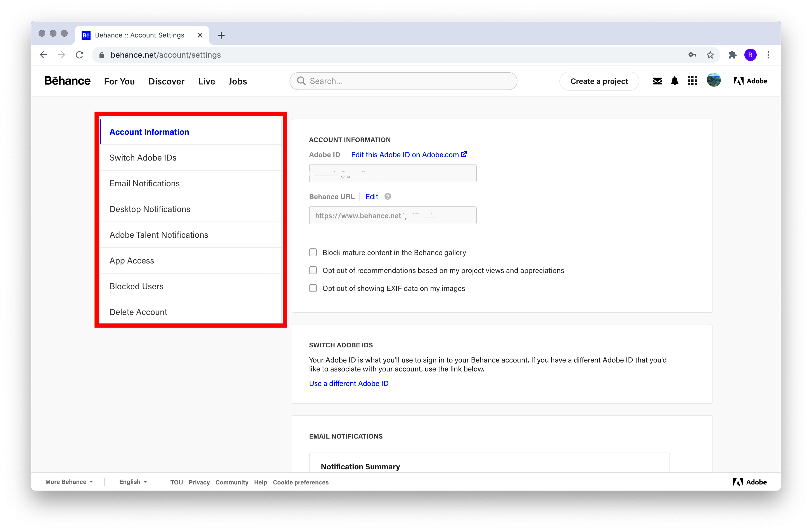This screenshot has height=532, width=812.
Task: Click the Adobe icon in the navbar
Action: pyautogui.click(x=737, y=81)
